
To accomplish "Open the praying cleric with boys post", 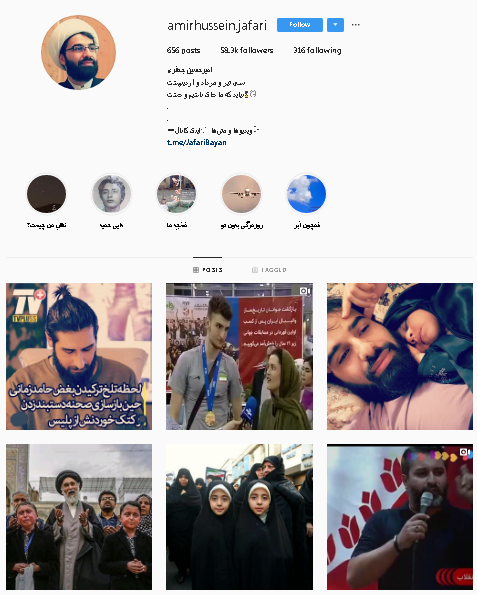I will [79, 517].
